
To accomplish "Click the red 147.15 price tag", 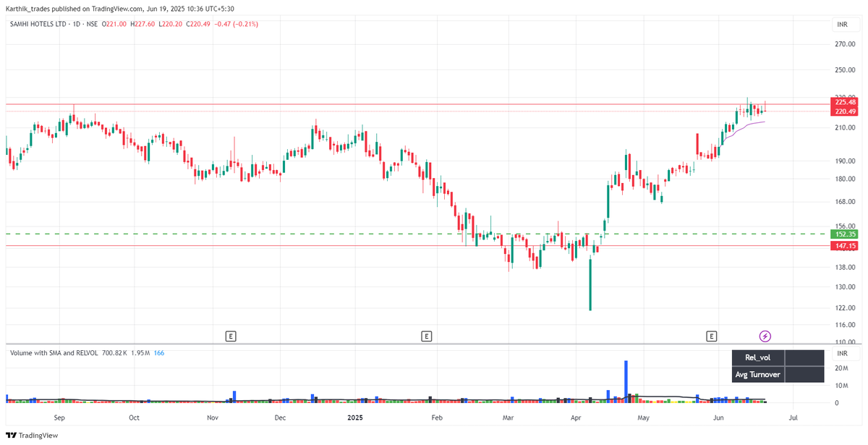I will [x=845, y=246].
